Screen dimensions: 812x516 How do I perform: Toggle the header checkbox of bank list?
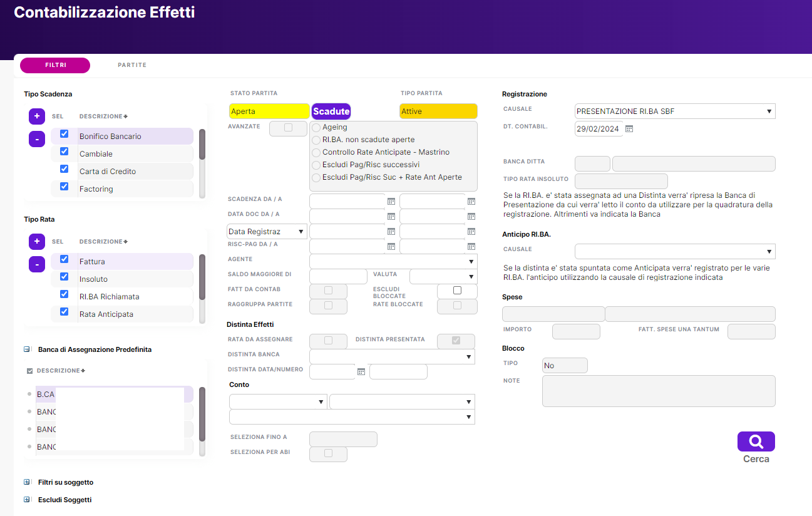pyautogui.click(x=29, y=371)
